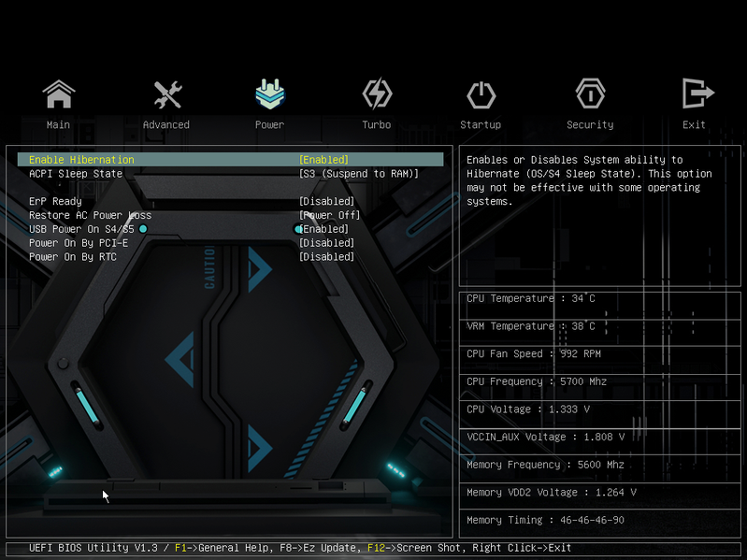This screenshot has height=560, width=747.
Task: Select the ErP Ready setting
Action: 55,201
